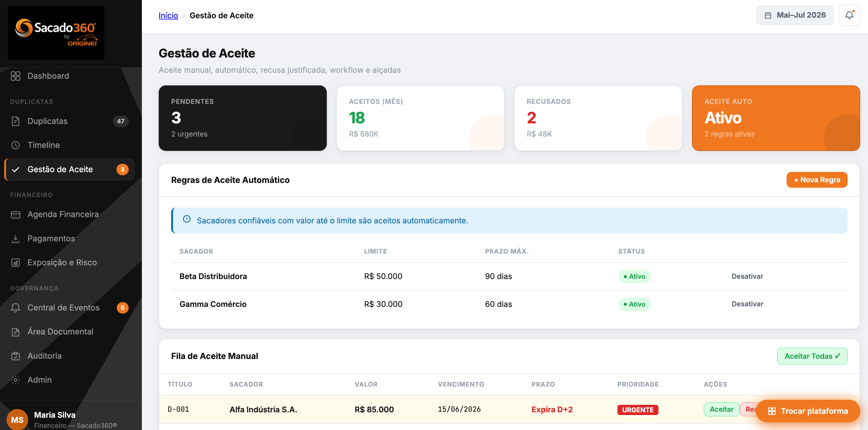Deactivate the Beta Distribuidora rule

747,276
